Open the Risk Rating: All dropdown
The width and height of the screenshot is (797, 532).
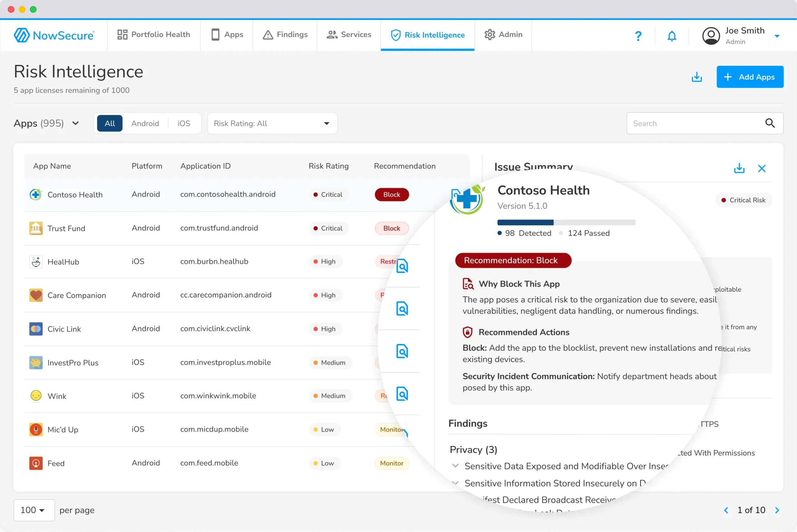click(272, 123)
